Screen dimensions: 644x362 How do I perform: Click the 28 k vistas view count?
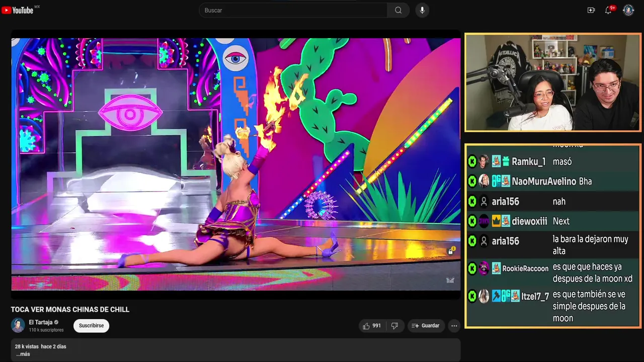pos(27,347)
